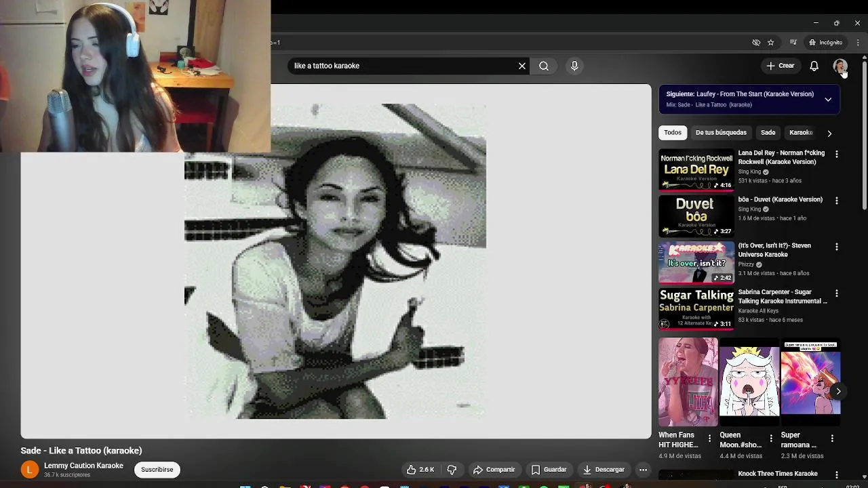Select the Karaoke filter chip
This screenshot has width=868, height=488.
pyautogui.click(x=801, y=133)
